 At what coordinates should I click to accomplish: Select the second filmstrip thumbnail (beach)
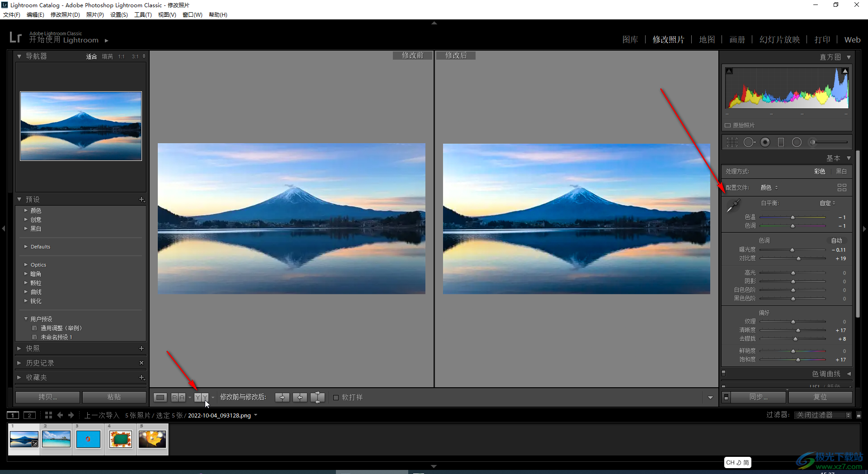point(56,439)
